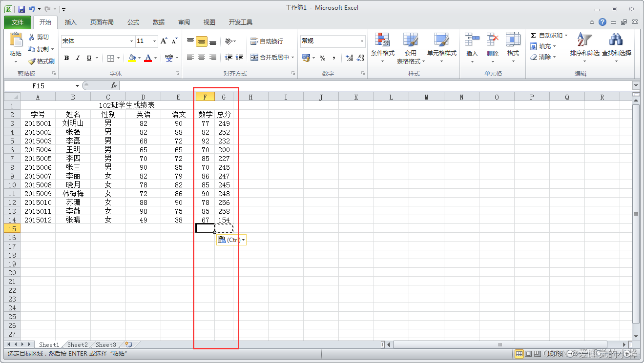
Task: Click the increase decimal icon
Action: 350,58
